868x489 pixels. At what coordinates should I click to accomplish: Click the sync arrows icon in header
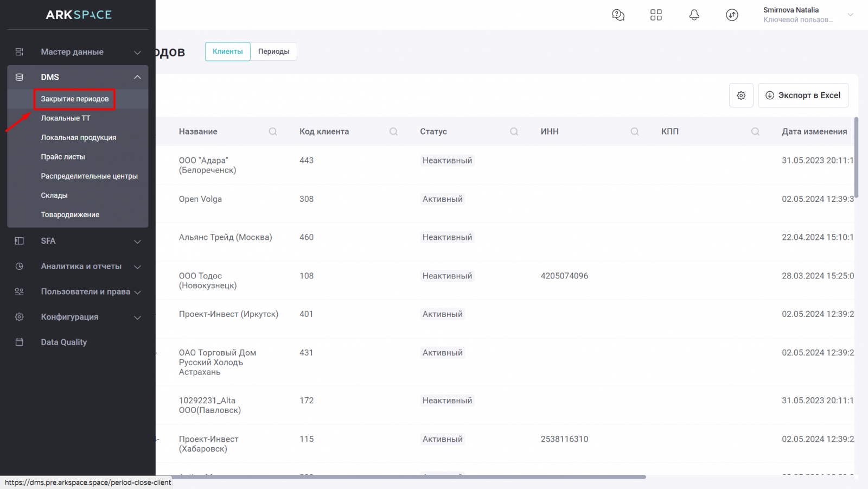(732, 15)
